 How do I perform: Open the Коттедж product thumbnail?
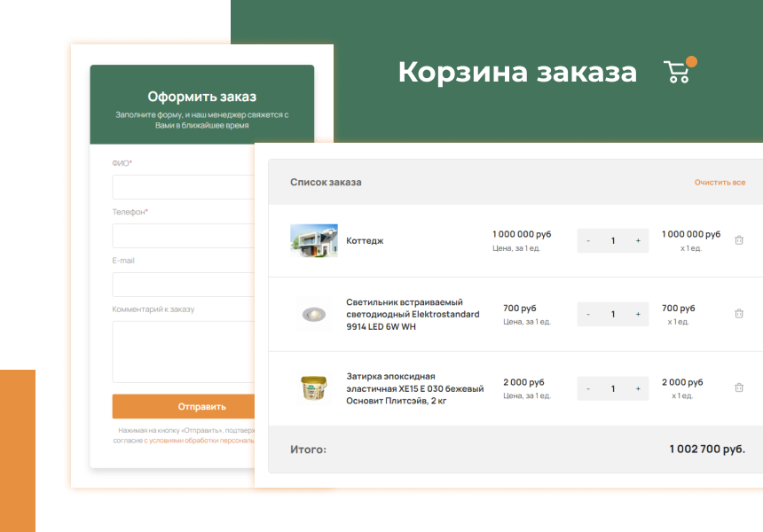[313, 240]
